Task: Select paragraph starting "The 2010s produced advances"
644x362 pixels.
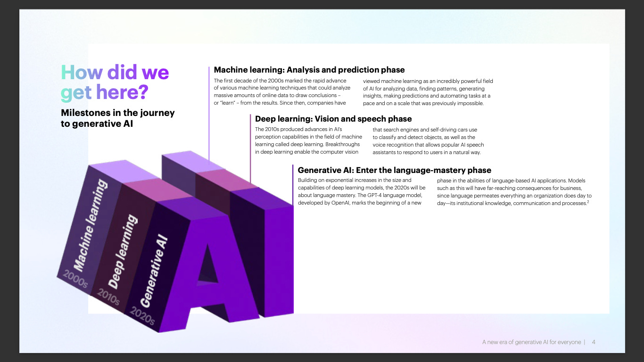Action: pyautogui.click(x=309, y=140)
